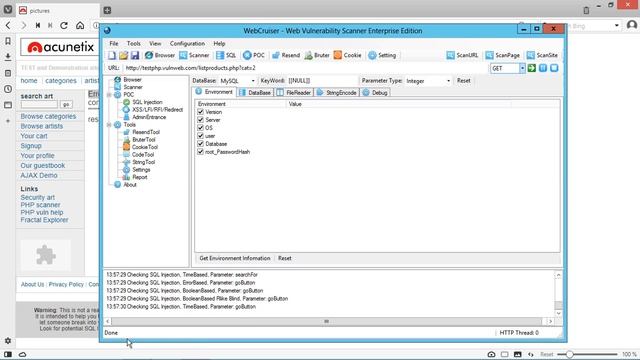Switch to the FileReader tab

(294, 93)
